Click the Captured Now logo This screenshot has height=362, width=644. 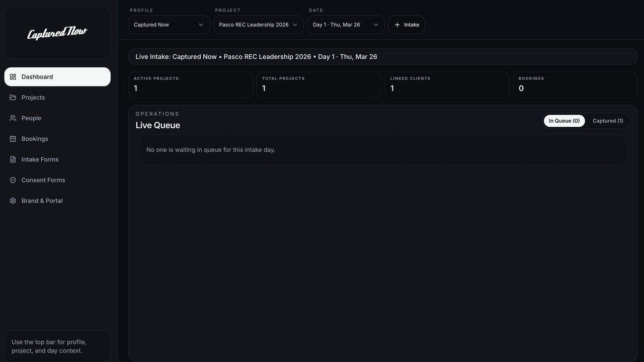57,33
